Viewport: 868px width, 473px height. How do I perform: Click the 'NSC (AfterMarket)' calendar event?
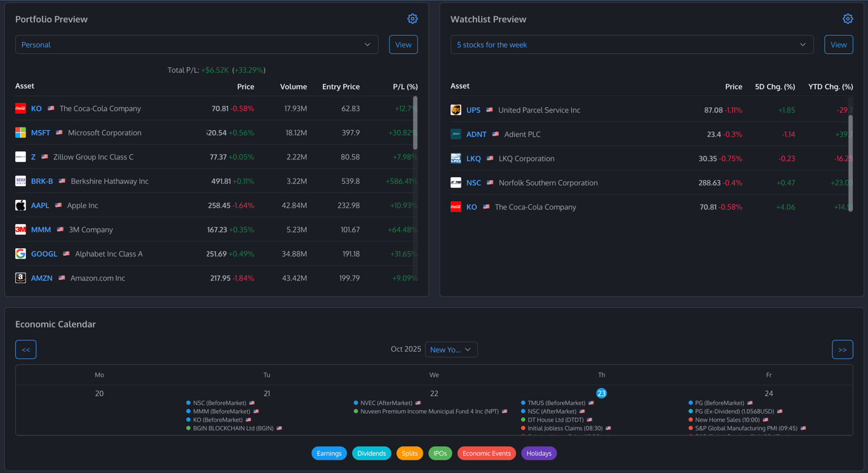[x=552, y=411]
